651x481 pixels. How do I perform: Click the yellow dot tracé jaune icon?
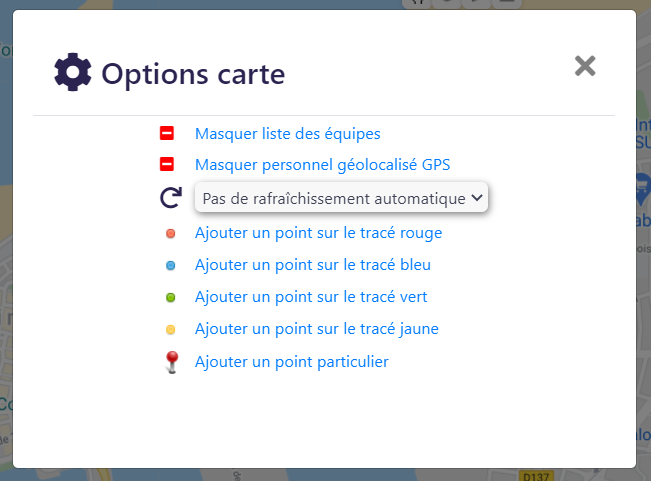click(x=171, y=330)
